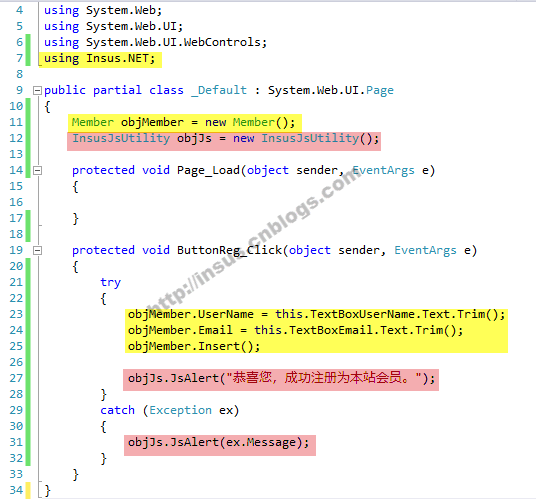This screenshot has width=536, height=499.
Task: Click line number 19
Action: pyautogui.click(x=16, y=250)
